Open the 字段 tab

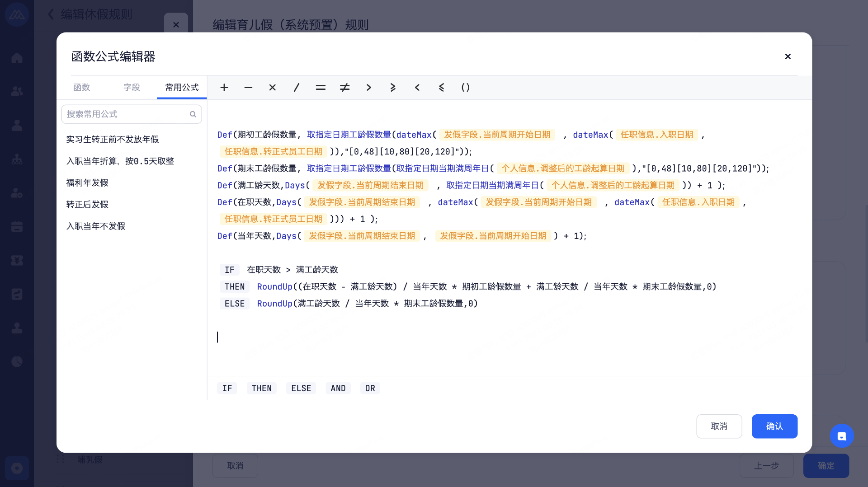pos(132,87)
